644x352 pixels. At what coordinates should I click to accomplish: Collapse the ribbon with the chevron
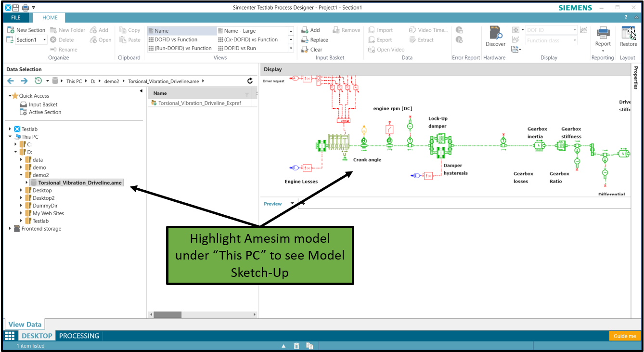click(x=637, y=17)
